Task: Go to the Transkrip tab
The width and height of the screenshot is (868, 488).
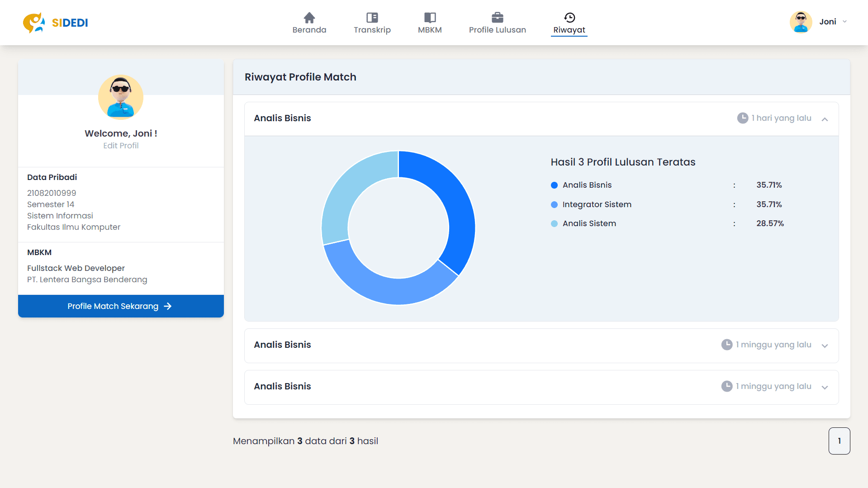Action: click(x=372, y=30)
